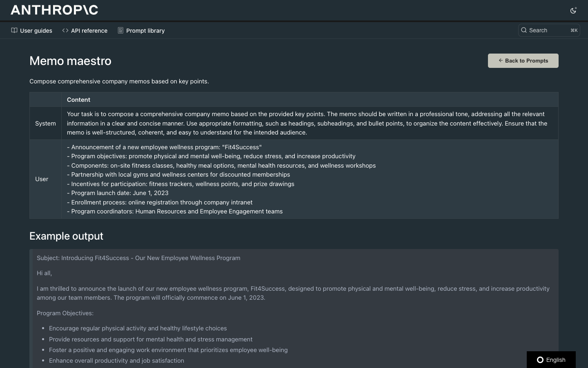This screenshot has height=368, width=588.
Task: Go to the API reference tab
Action: 89,31
